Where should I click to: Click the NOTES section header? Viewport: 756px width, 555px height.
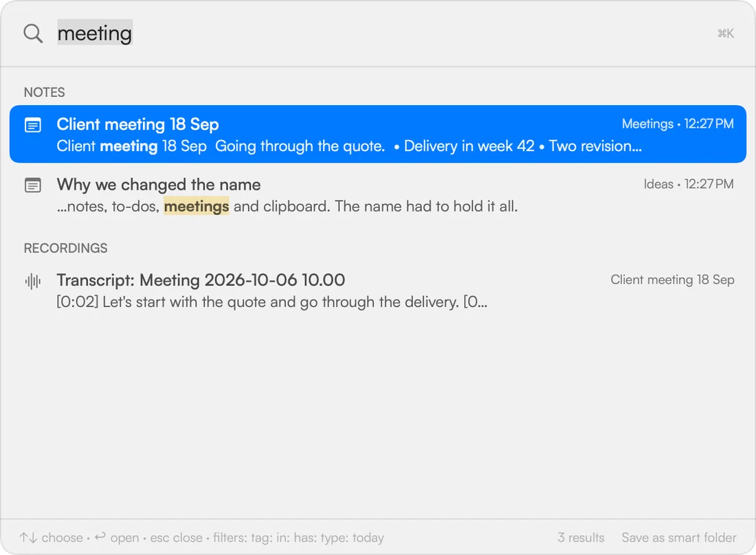45,92
